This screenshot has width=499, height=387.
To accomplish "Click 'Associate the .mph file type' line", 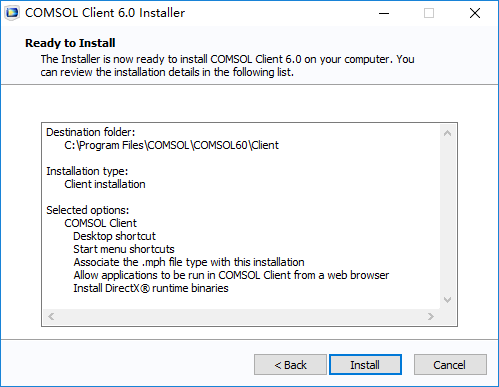I will pyautogui.click(x=189, y=262).
